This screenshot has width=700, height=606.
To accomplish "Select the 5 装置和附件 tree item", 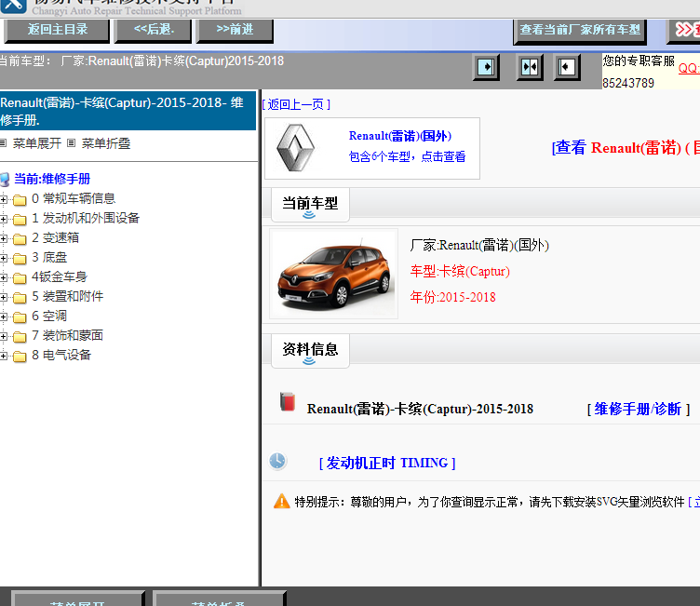I will point(67,296).
